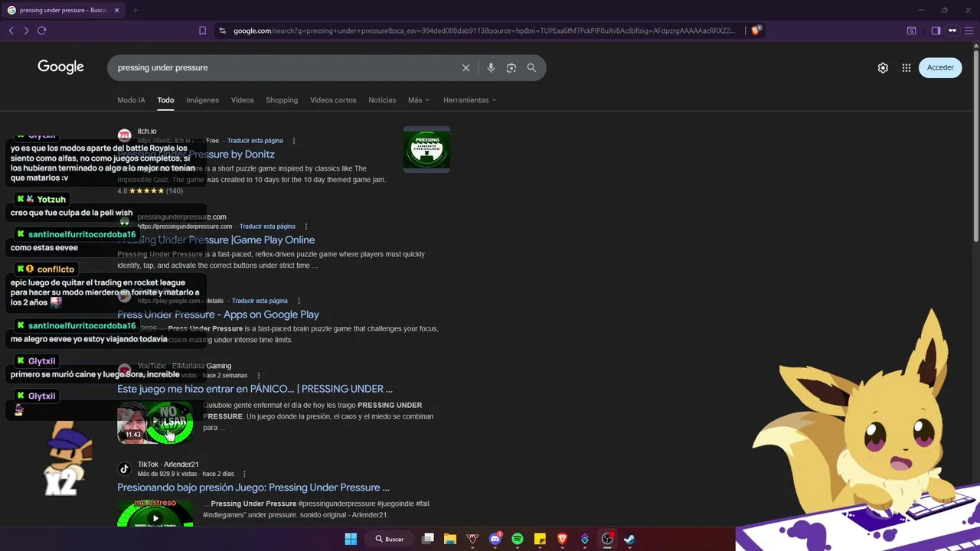The image size is (980, 551).
Task: Open the Google apps grid
Action: [906, 67]
